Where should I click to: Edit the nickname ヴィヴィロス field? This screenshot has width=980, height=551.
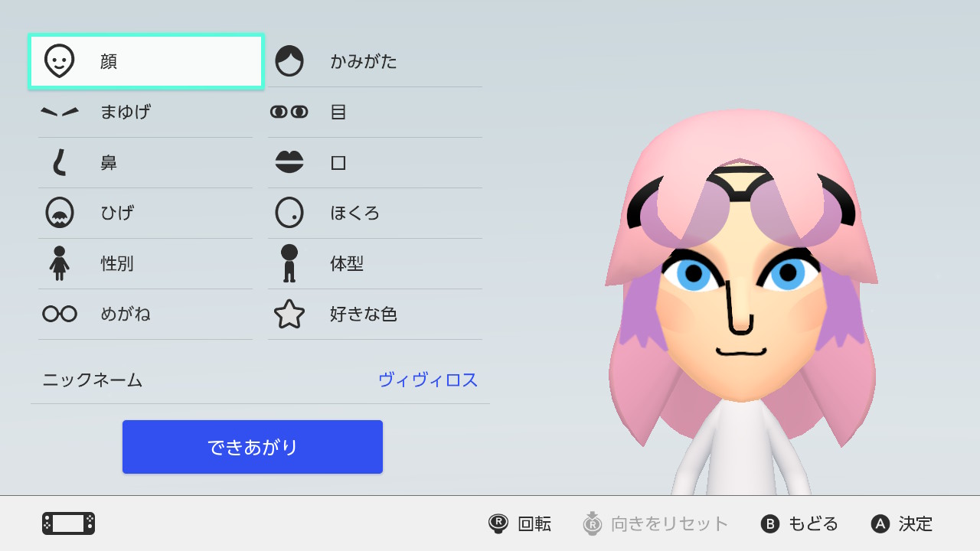[x=260, y=380]
